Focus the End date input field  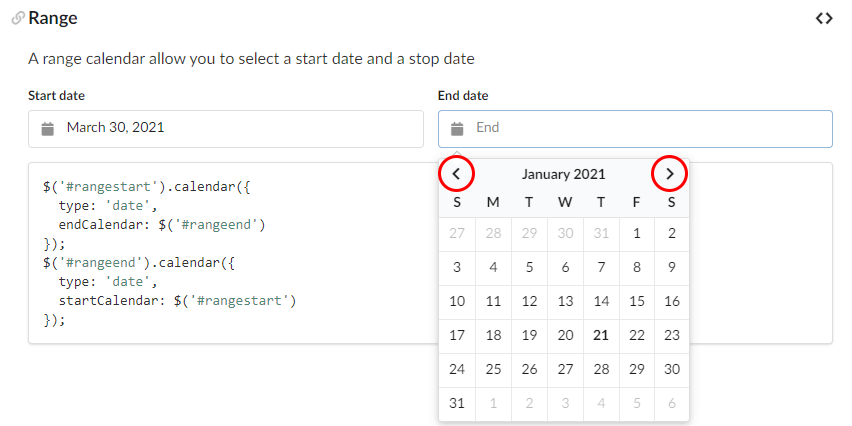point(635,129)
